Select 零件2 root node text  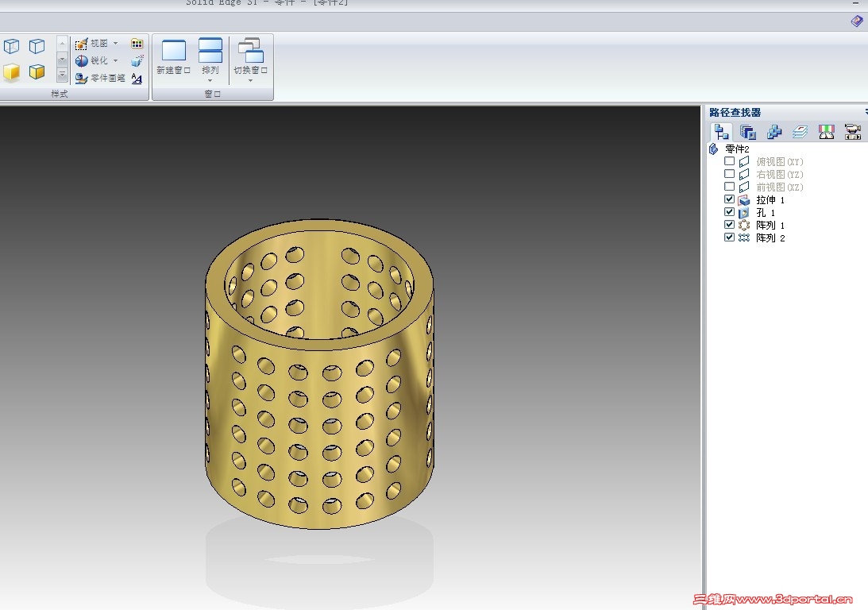click(x=737, y=149)
